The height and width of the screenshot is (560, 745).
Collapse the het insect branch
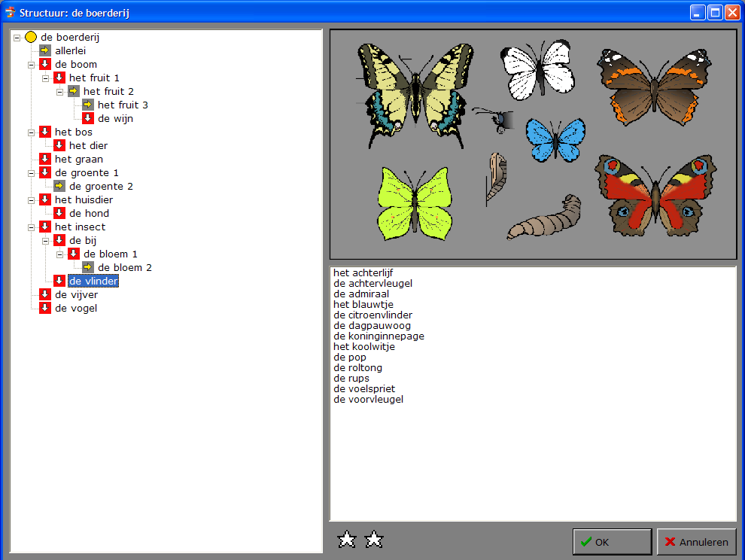(32, 227)
